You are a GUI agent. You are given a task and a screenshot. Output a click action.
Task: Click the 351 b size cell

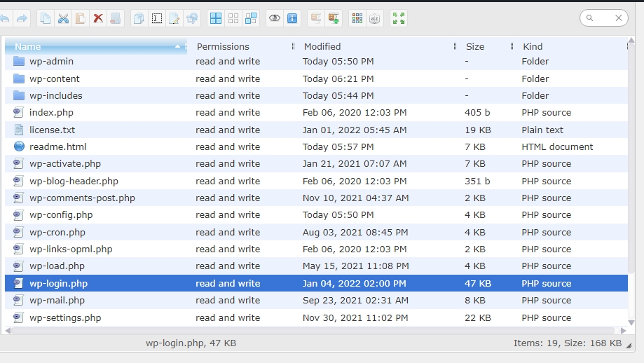(477, 181)
